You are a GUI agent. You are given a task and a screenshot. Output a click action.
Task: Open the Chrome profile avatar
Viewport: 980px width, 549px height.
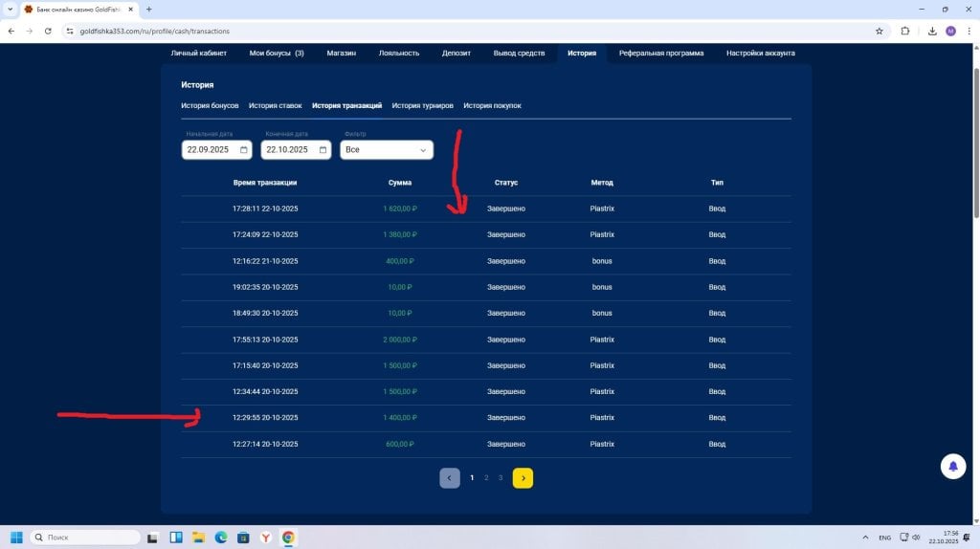point(950,31)
